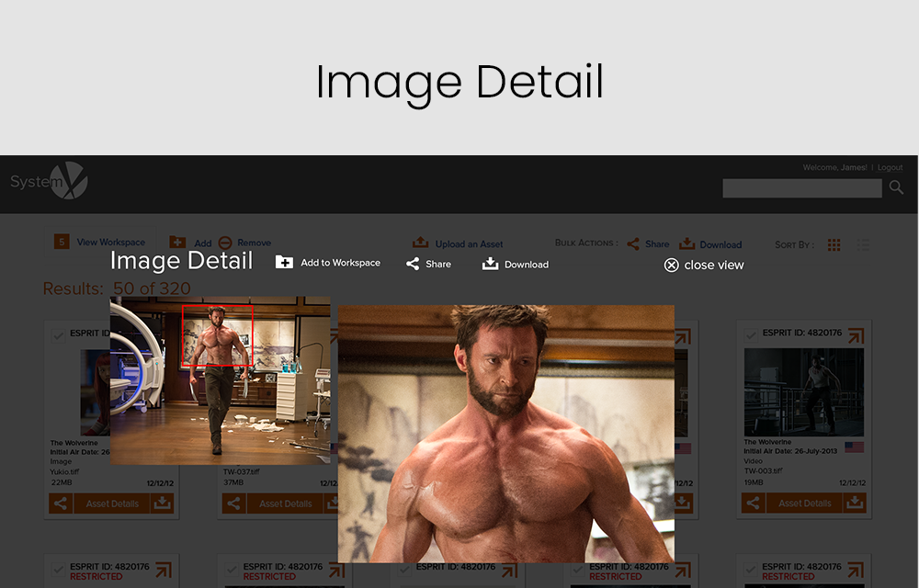Click Asset Details on TW-003.tiff card
This screenshot has width=919, height=588.
tap(805, 503)
